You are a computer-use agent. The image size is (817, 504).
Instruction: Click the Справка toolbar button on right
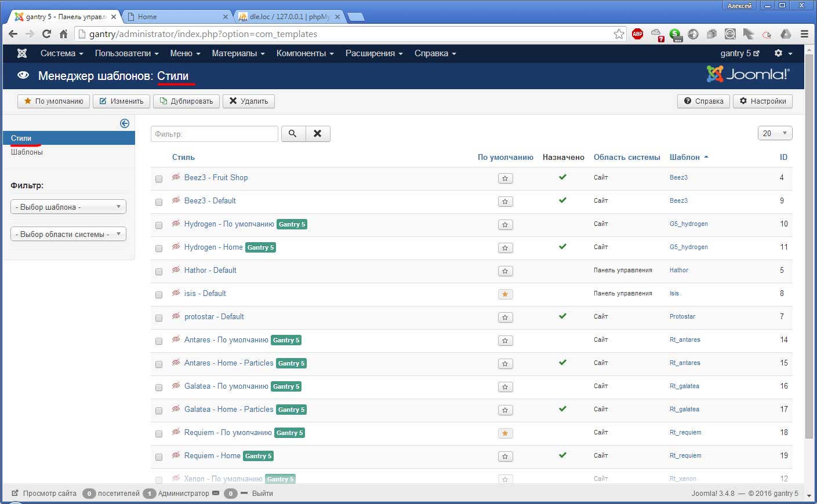pos(704,101)
